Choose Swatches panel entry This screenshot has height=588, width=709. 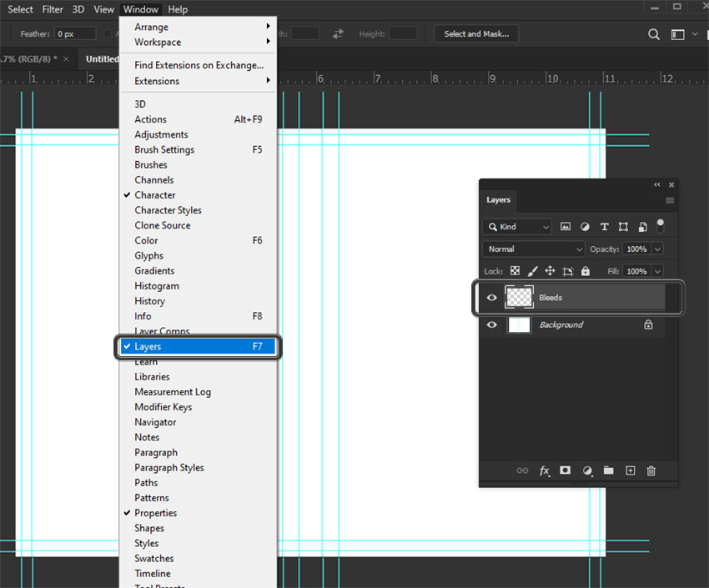[198, 558]
